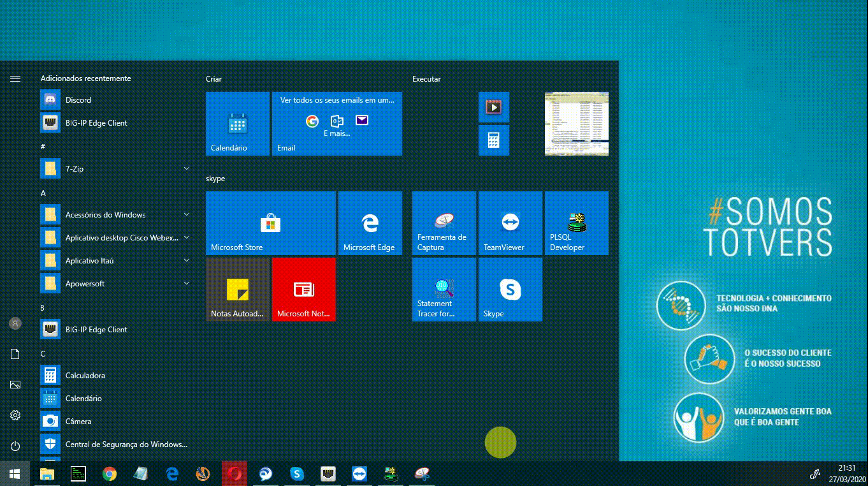Open the screenshot thumbnail tile under Executar

[x=577, y=124]
